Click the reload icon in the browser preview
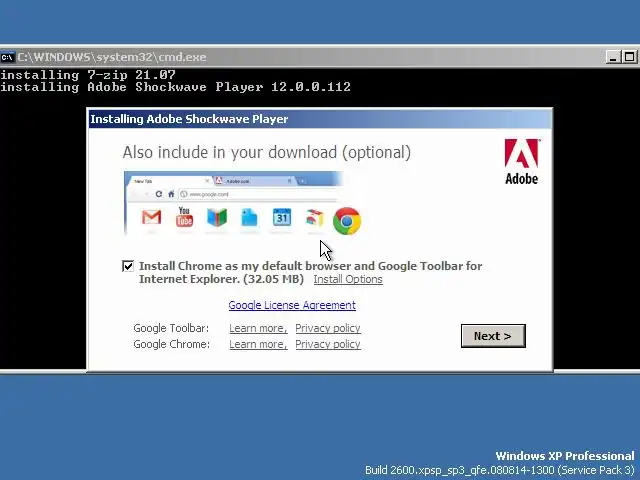Viewport: 640px width, 480px height. pyautogui.click(x=159, y=194)
